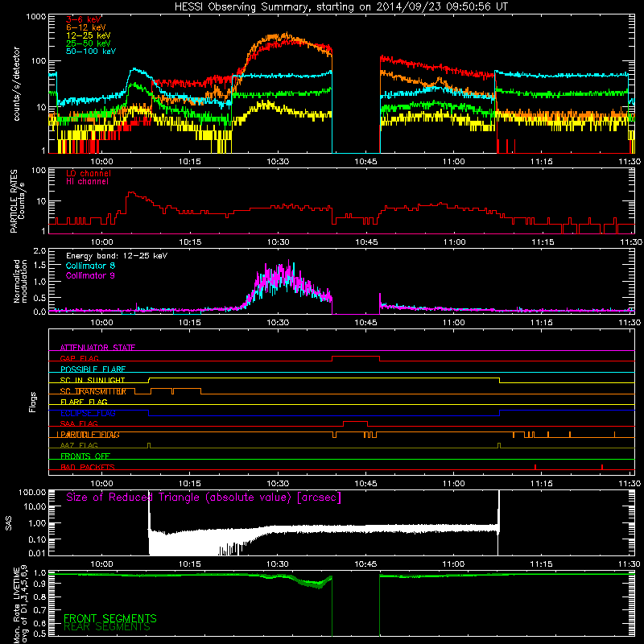Select the Collimator 9 legend entry

90,275
